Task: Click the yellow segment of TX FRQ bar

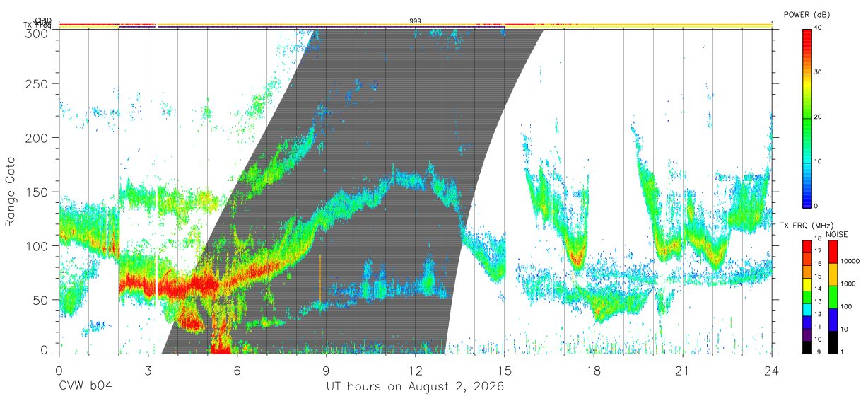Action: (x=807, y=283)
